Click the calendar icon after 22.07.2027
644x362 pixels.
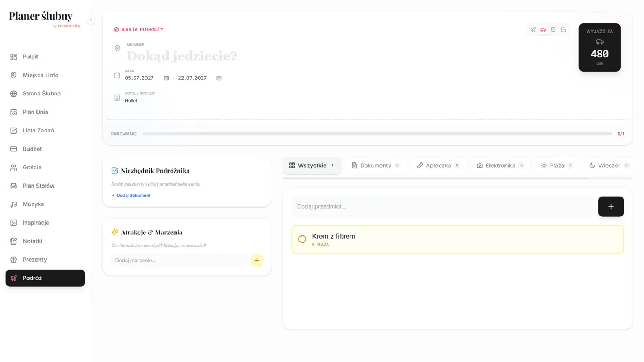pos(218,78)
